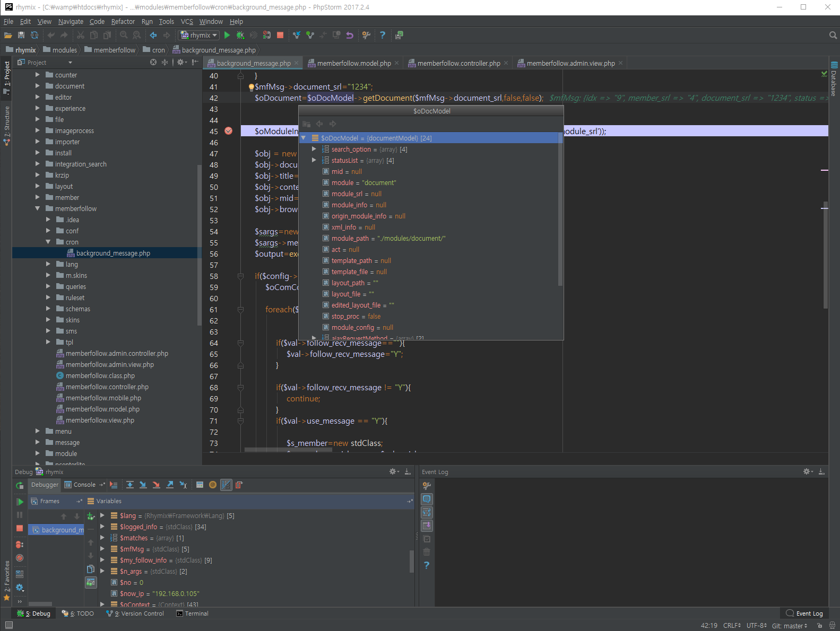Viewport: 840px width, 631px height.
Task: Expand the $mfMsg variable
Action: pos(102,549)
